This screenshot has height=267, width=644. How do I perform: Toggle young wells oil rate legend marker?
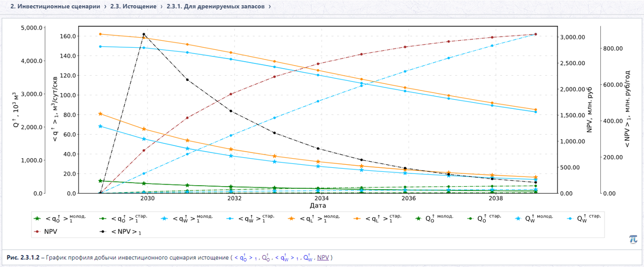click(37, 219)
